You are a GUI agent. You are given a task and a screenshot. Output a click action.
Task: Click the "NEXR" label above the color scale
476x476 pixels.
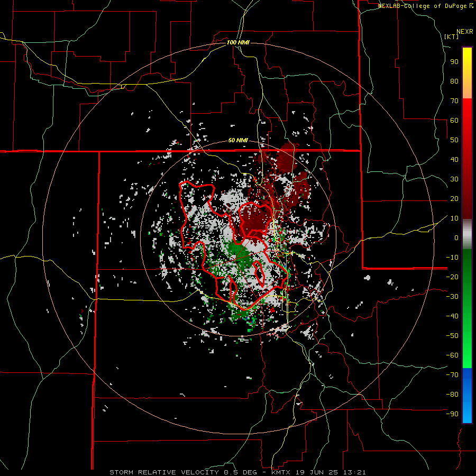[x=465, y=32]
